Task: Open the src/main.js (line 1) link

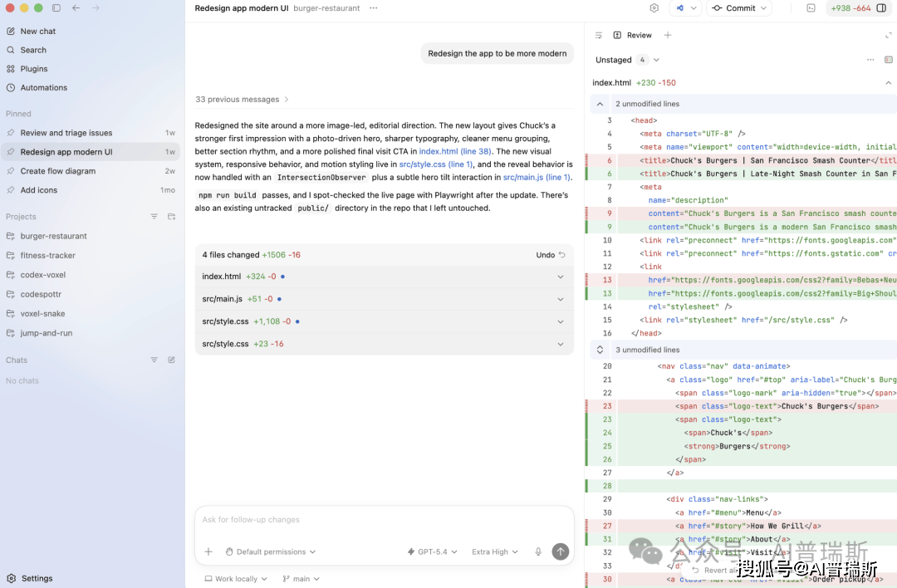Action: [537, 178]
